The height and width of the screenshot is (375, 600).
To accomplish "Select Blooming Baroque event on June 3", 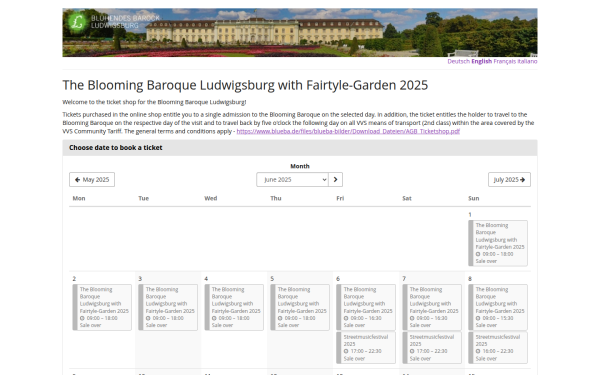I will 168,307.
